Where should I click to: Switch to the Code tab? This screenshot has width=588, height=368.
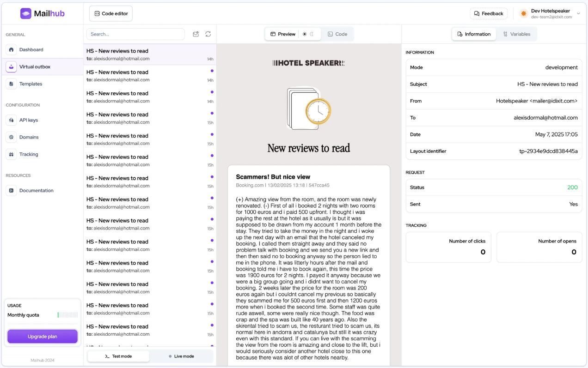(337, 34)
